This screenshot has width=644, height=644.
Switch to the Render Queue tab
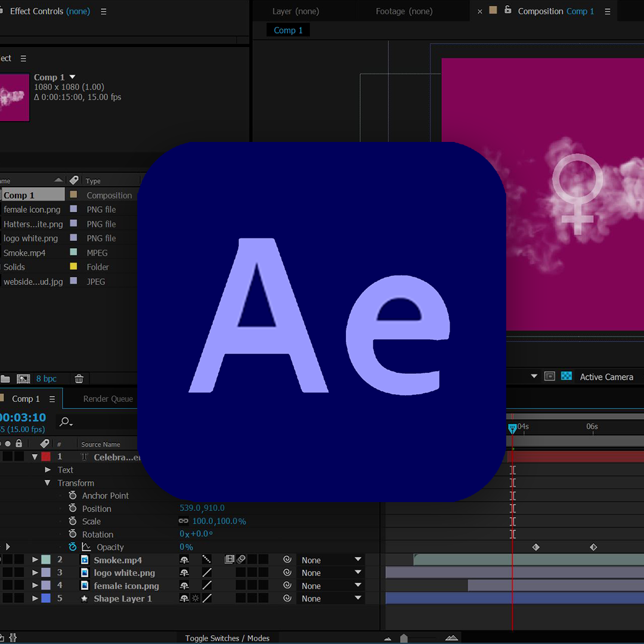(x=108, y=399)
